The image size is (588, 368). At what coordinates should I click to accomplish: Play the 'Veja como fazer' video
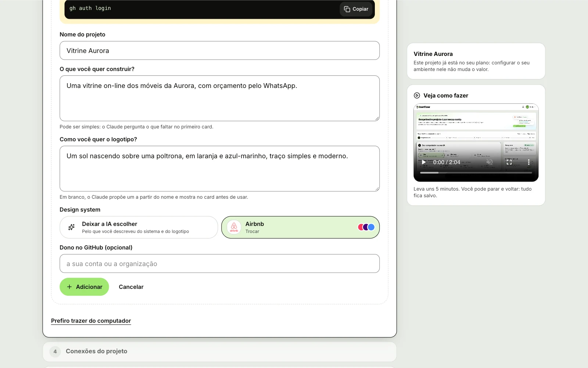(424, 162)
